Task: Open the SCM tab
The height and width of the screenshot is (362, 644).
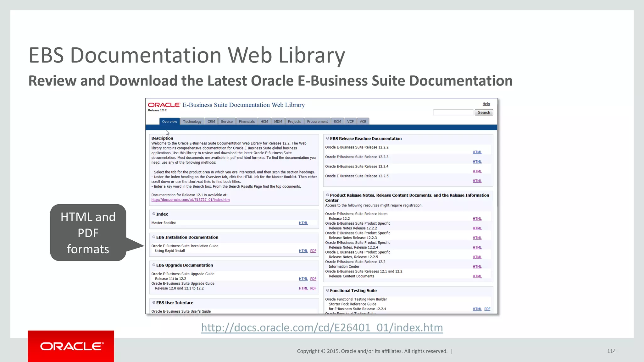Action: coord(337,122)
